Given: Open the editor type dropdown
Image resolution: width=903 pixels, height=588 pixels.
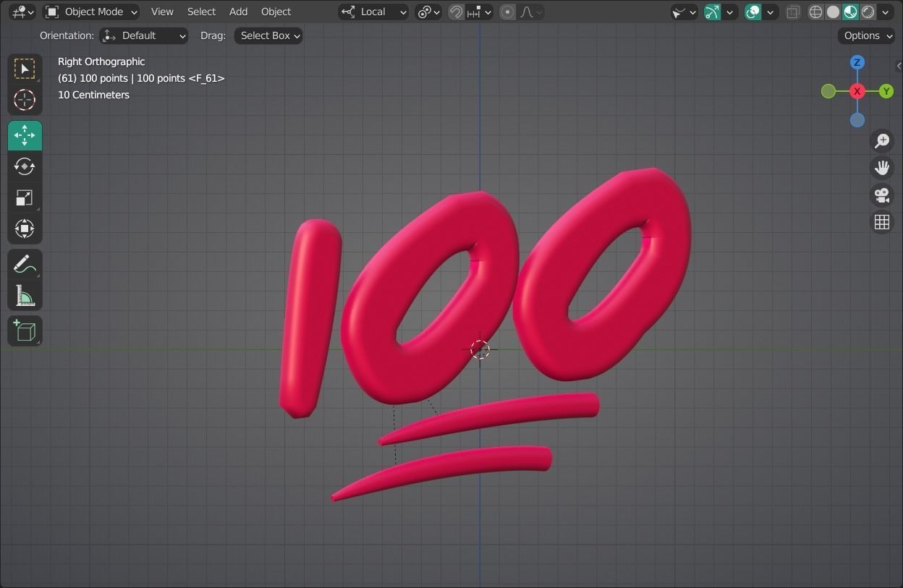Looking at the screenshot, I should click(22, 12).
